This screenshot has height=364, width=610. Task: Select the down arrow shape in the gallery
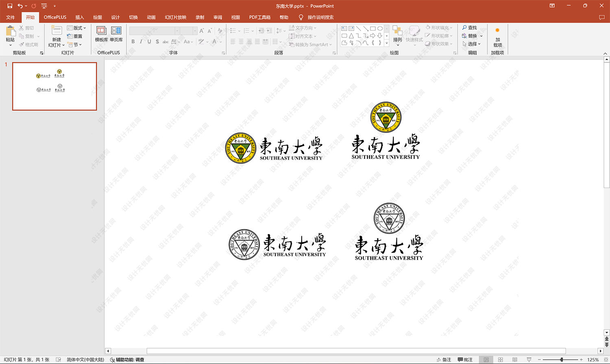[380, 36]
